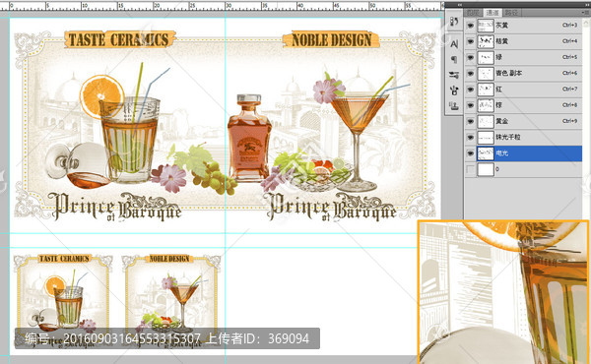Hide the 青色 副本 channel

pos(470,73)
